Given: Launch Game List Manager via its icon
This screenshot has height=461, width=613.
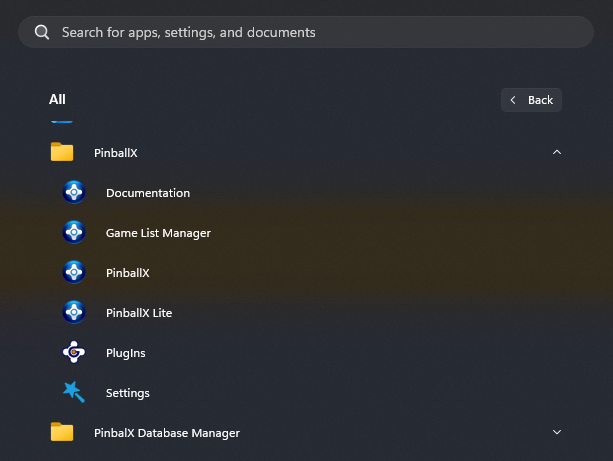Looking at the screenshot, I should 74,232.
